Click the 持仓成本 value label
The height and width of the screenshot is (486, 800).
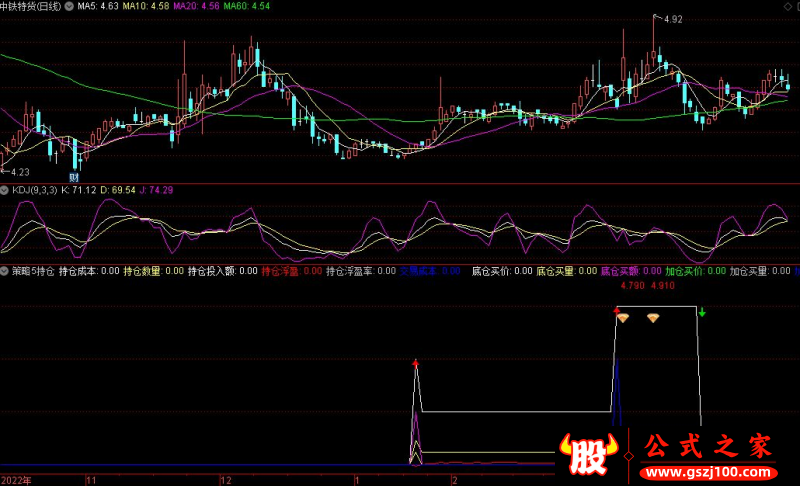tap(89, 271)
